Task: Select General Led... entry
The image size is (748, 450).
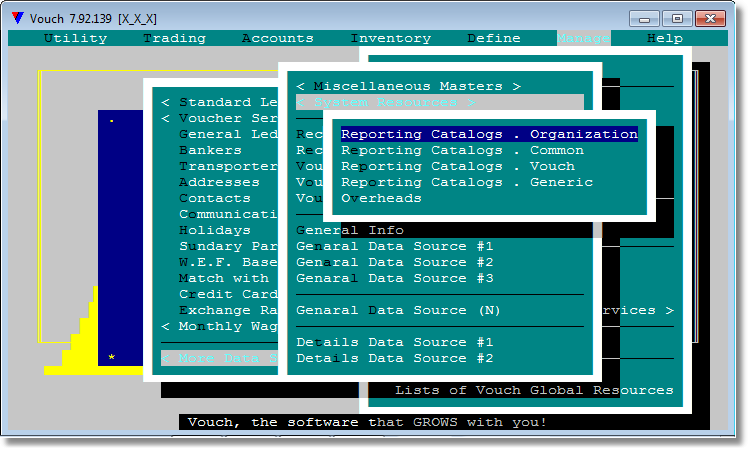Action: [228, 134]
